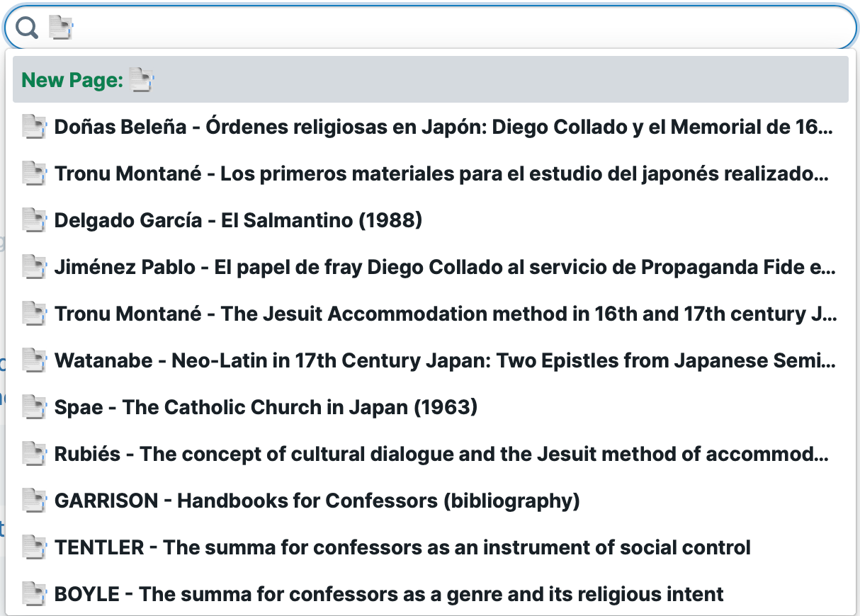Click the page icon beside GARRISON entry
This screenshot has height=616, width=860.
34,501
